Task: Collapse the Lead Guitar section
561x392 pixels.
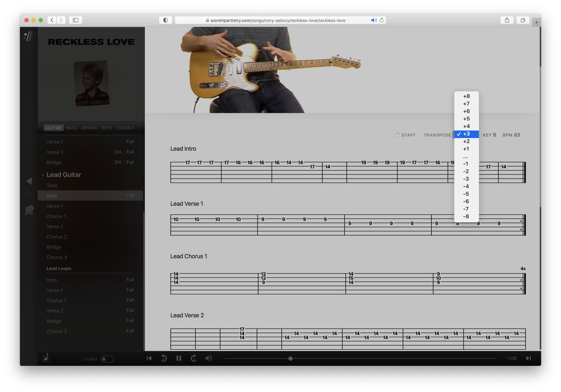Action: (43, 175)
